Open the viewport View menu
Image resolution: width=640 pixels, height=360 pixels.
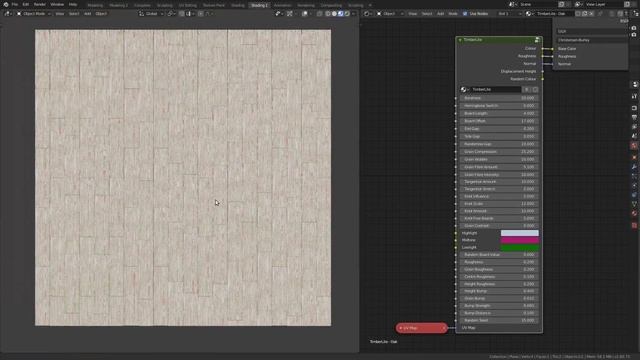60,13
